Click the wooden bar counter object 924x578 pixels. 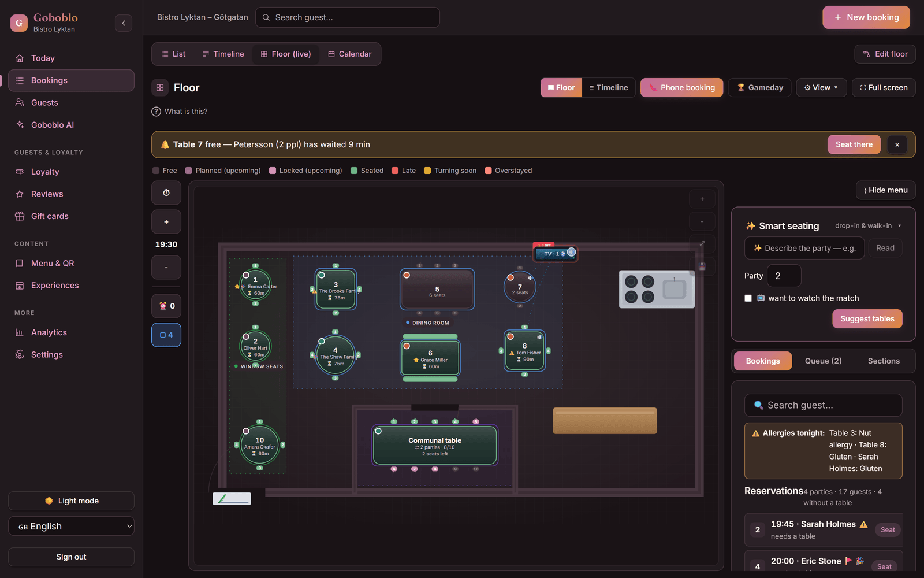605,421
